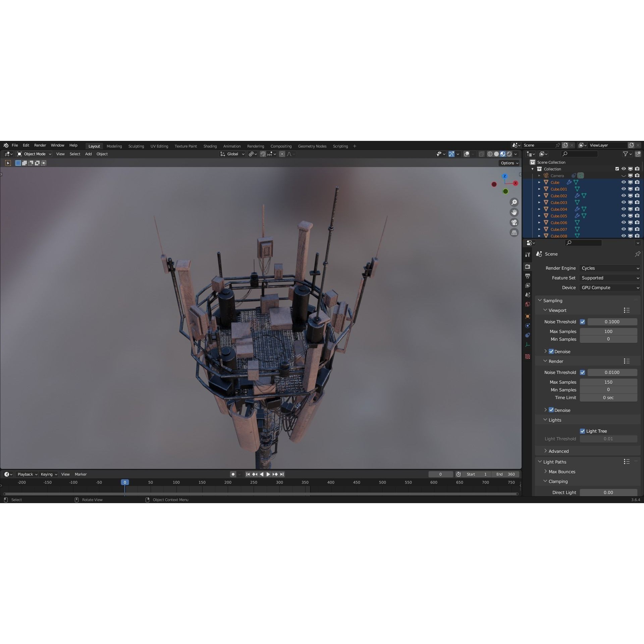Set the Max Samples render value field
This screenshot has width=644, height=644.
608,382
